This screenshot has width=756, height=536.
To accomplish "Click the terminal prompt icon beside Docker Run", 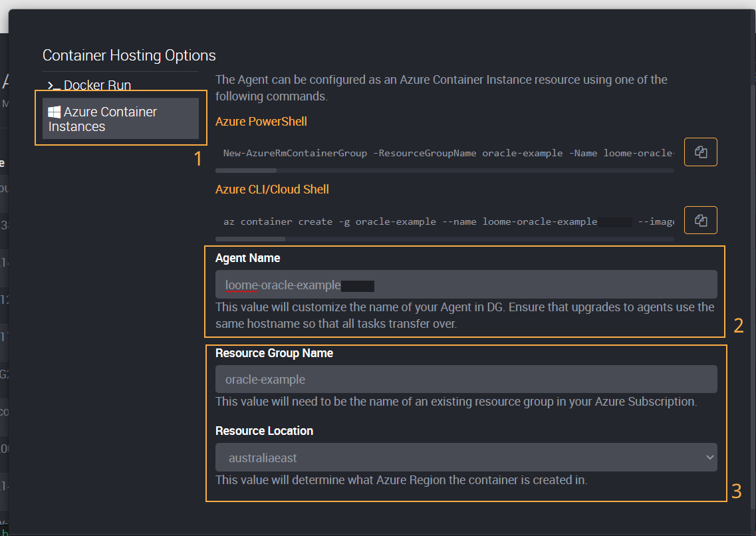I will pyautogui.click(x=54, y=86).
